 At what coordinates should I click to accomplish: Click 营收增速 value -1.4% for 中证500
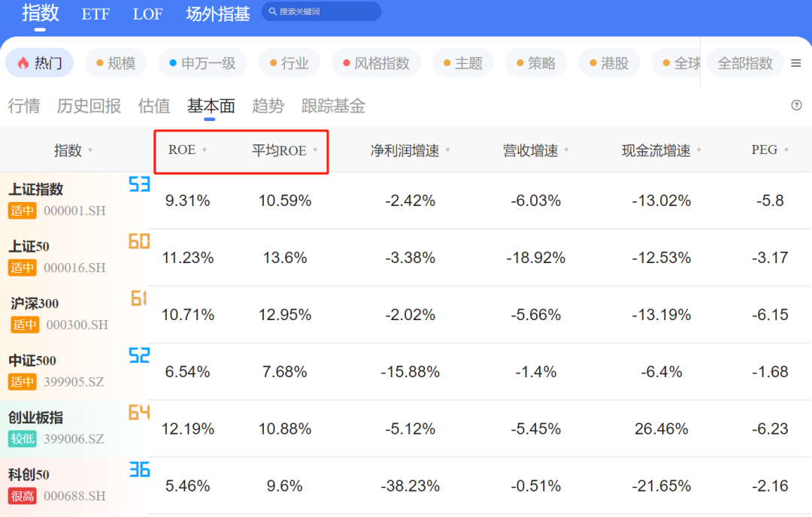[x=535, y=371]
